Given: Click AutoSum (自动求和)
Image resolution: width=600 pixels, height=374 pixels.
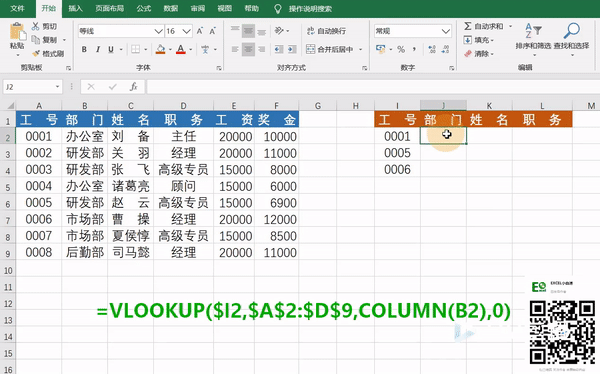Looking at the screenshot, I should click(x=483, y=26).
